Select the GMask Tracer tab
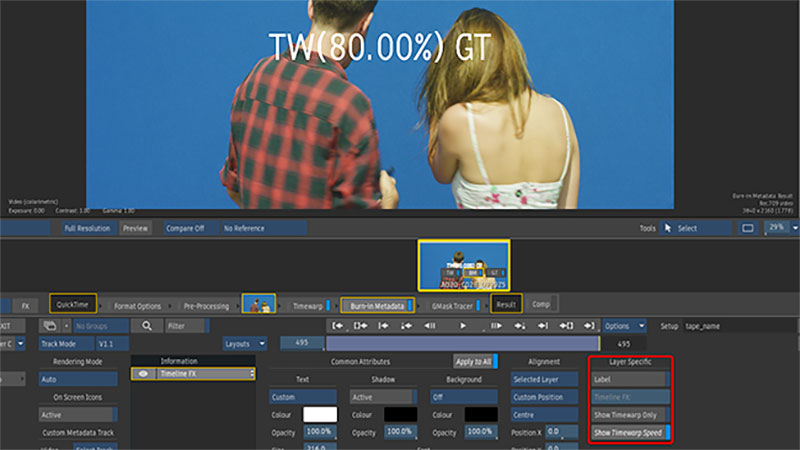Image resolution: width=800 pixels, height=450 pixels. [452, 306]
